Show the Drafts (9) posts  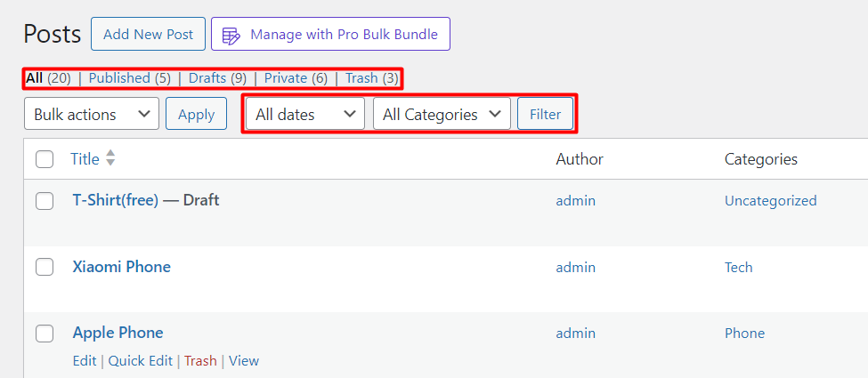tap(217, 78)
